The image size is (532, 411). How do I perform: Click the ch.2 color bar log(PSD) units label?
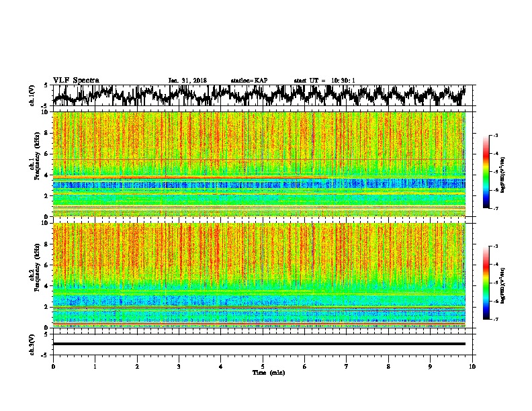click(503, 286)
